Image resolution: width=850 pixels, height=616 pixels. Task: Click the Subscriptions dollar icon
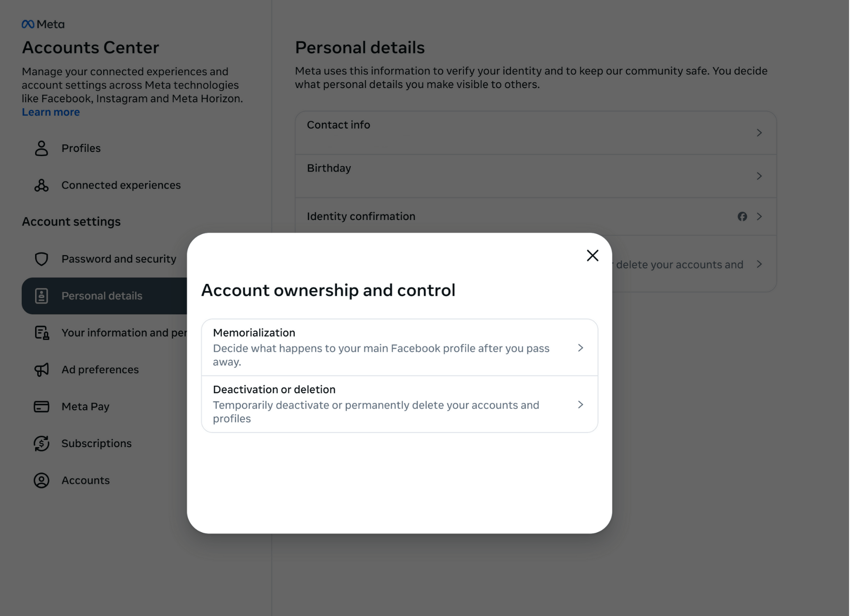pyautogui.click(x=42, y=444)
